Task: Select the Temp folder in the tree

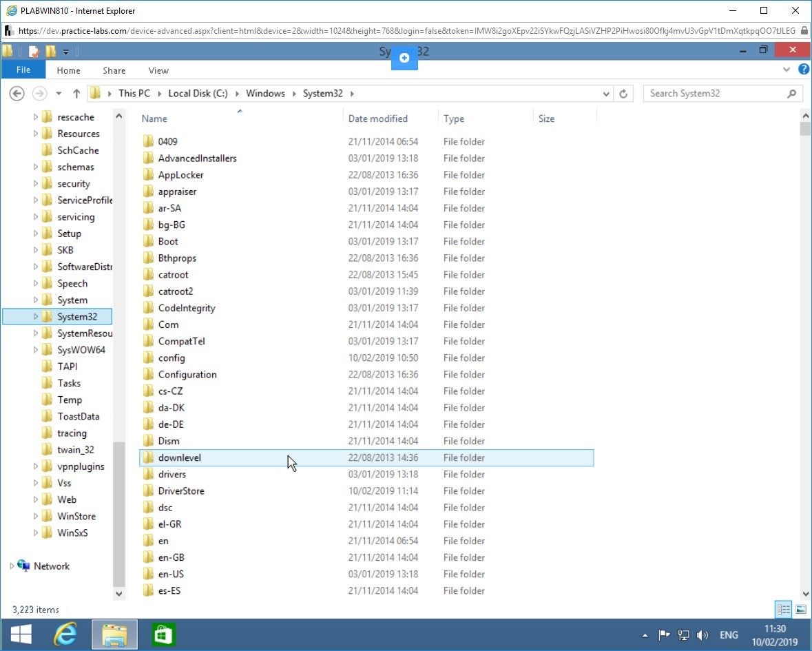Action: click(x=70, y=400)
